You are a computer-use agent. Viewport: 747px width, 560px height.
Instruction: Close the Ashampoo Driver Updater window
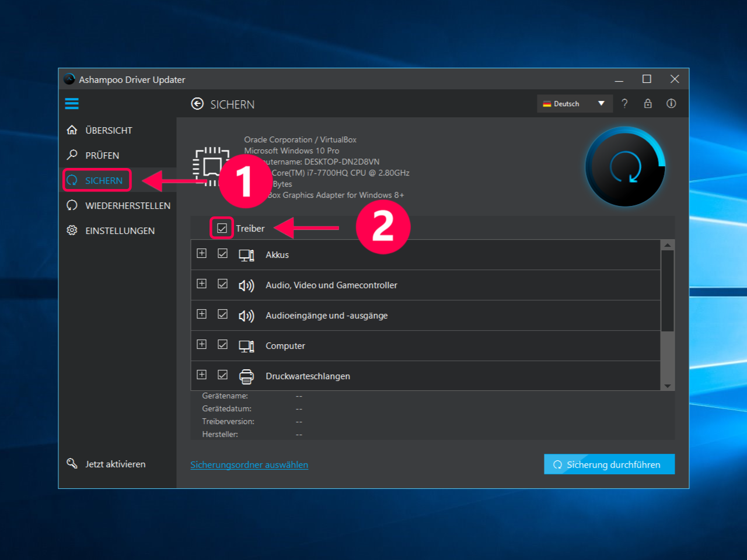coord(675,79)
